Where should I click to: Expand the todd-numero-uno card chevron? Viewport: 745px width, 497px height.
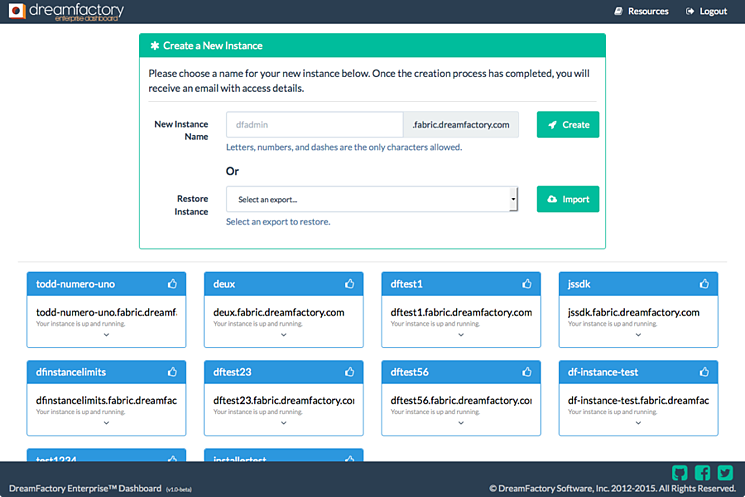[106, 335]
